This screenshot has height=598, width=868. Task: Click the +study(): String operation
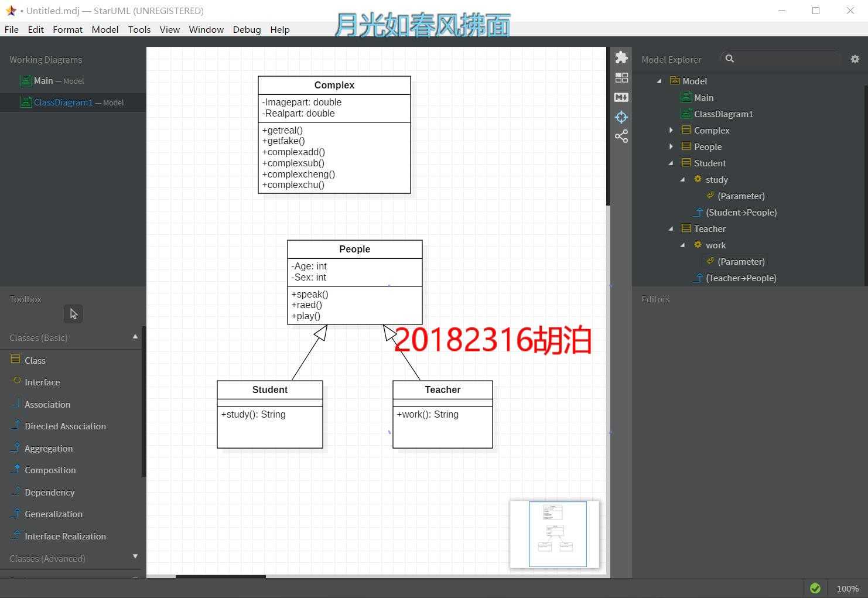[254, 414]
